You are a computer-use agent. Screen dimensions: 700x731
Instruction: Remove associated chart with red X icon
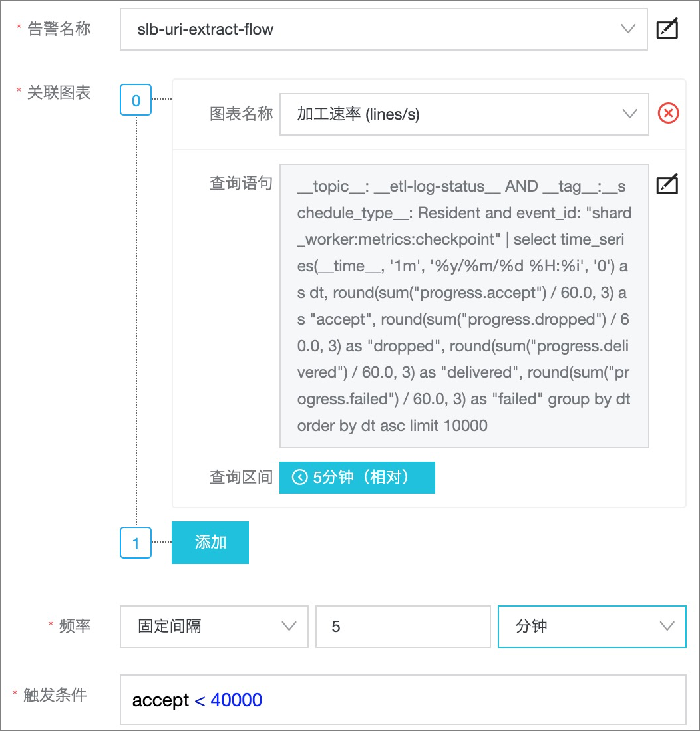[668, 113]
